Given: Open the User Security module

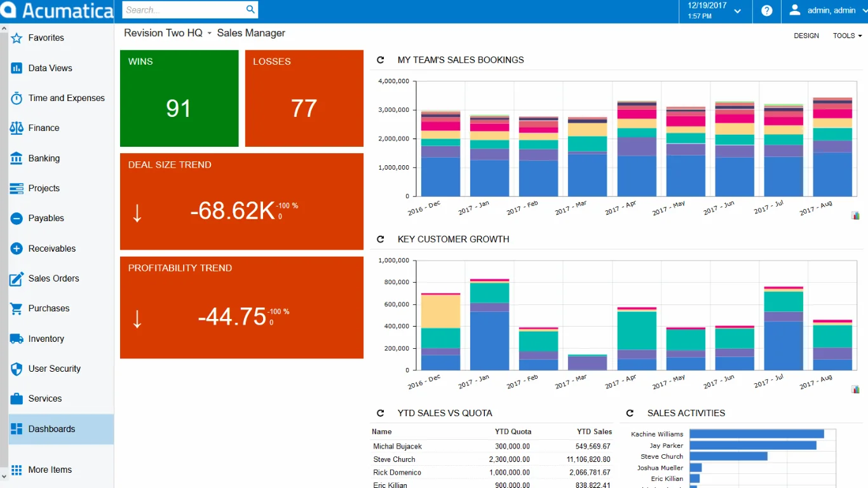Looking at the screenshot, I should point(54,369).
